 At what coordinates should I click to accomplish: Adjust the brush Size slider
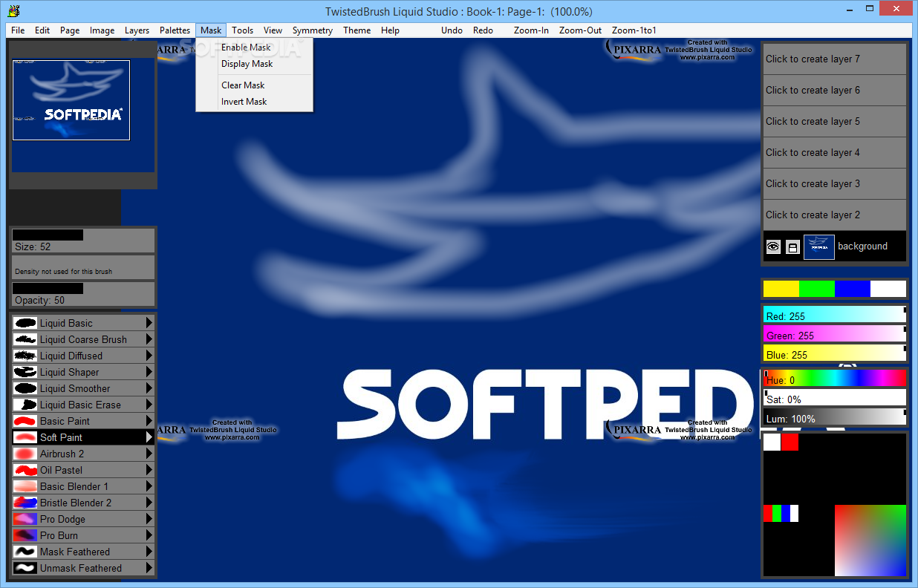(82, 241)
